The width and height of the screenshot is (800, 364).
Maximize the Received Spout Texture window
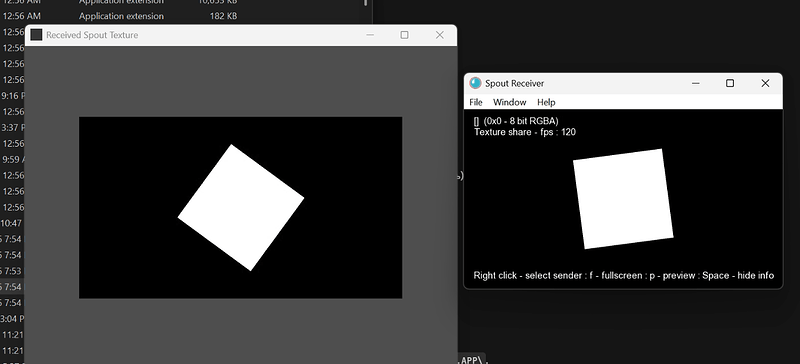405,35
